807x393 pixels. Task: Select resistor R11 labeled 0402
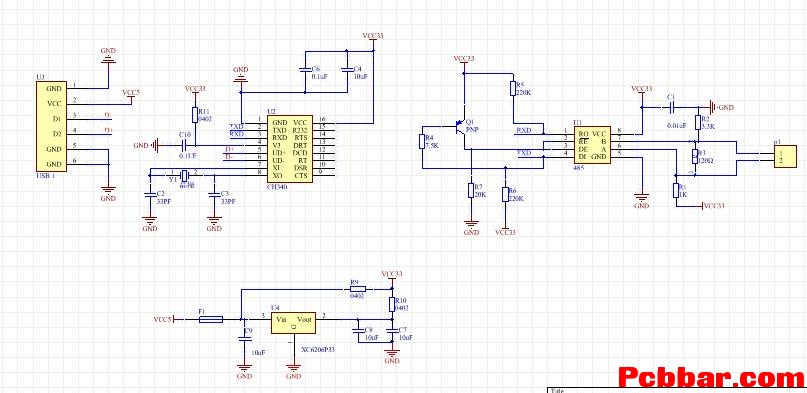[195, 115]
